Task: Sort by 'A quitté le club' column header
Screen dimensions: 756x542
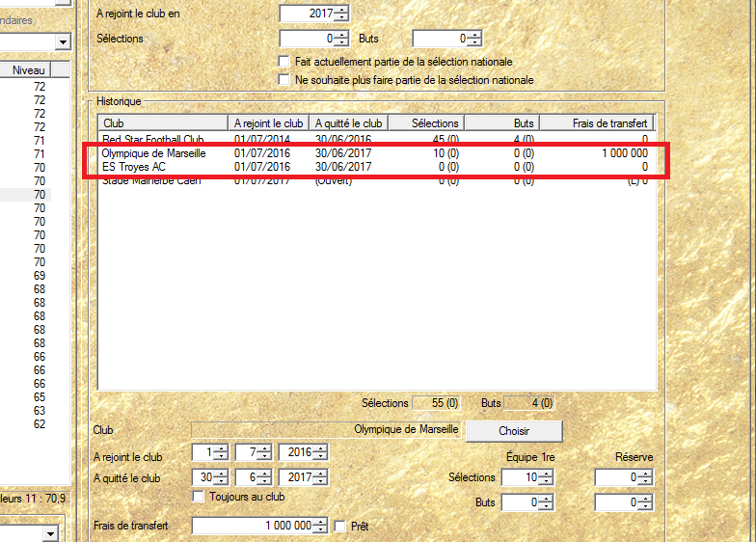Action: click(x=349, y=123)
